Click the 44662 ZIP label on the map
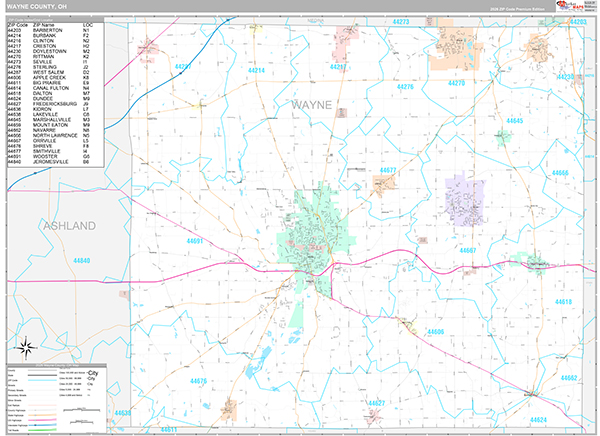Viewport: 600px width, 436px height. [x=569, y=378]
